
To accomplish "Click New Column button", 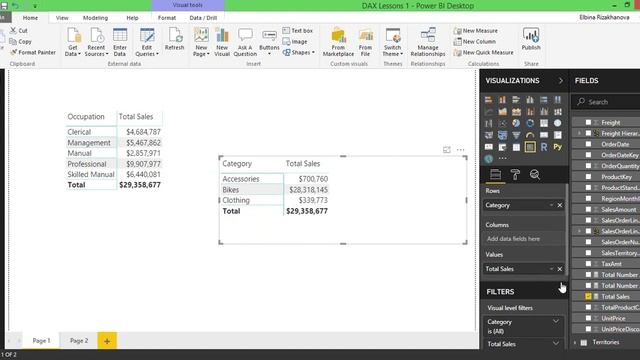I will (474, 42).
